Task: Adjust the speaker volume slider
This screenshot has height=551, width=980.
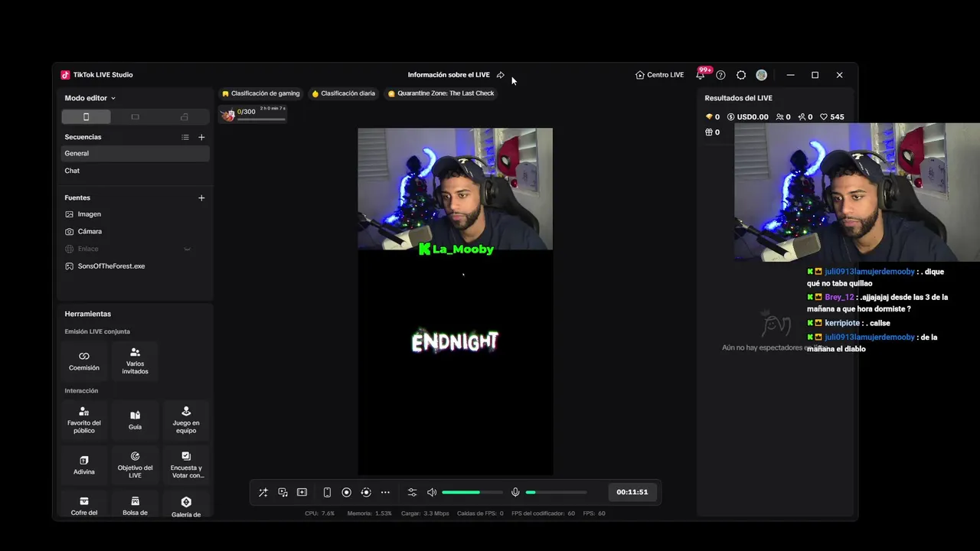Action: [472, 492]
